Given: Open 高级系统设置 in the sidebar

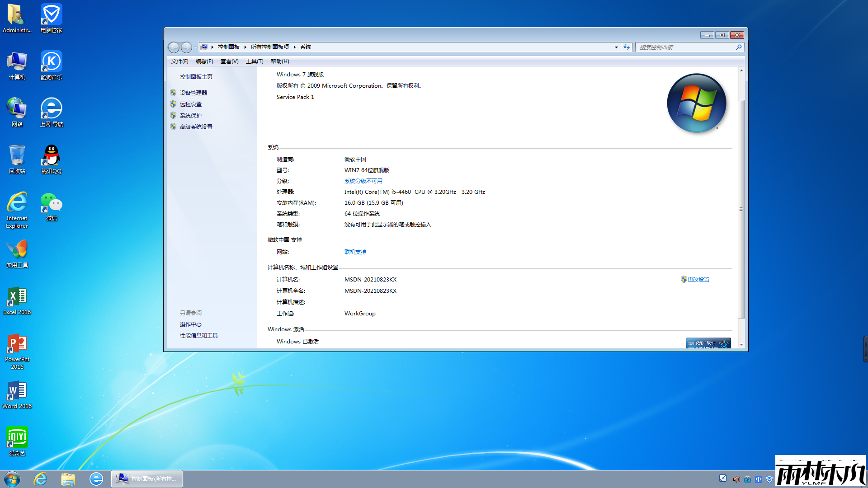Looking at the screenshot, I should 195,127.
